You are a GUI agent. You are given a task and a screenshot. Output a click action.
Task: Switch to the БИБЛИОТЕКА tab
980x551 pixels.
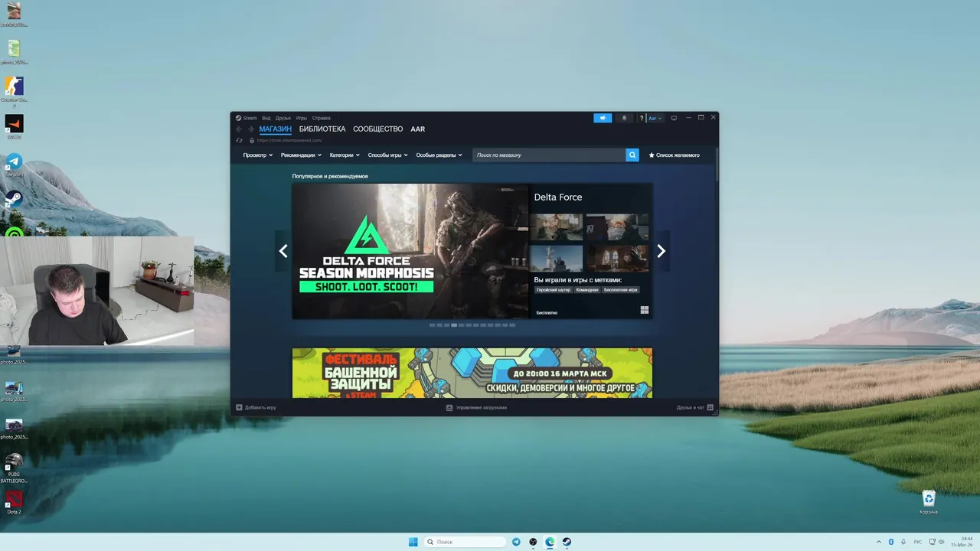322,129
